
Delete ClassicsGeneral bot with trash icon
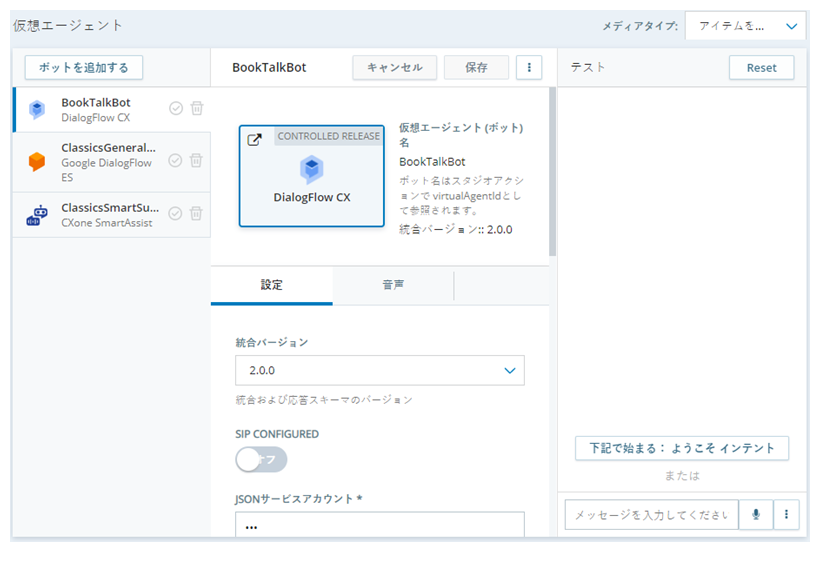196,160
